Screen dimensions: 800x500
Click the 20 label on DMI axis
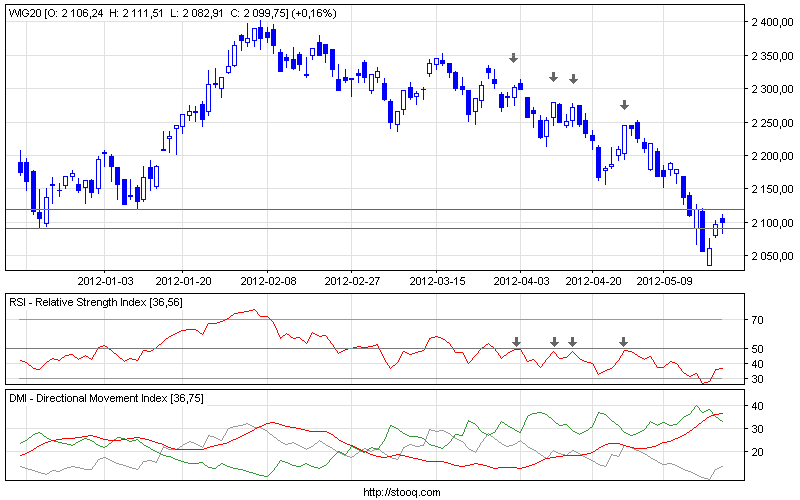pos(758,452)
